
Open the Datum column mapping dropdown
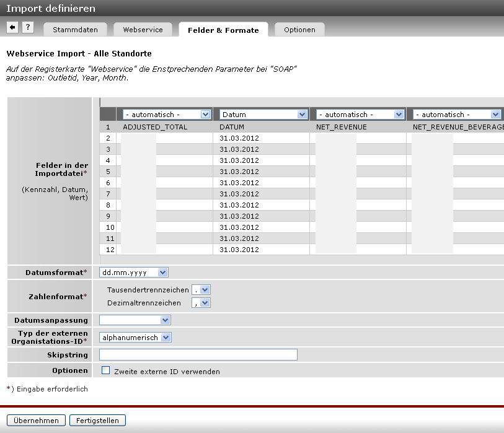263,115
